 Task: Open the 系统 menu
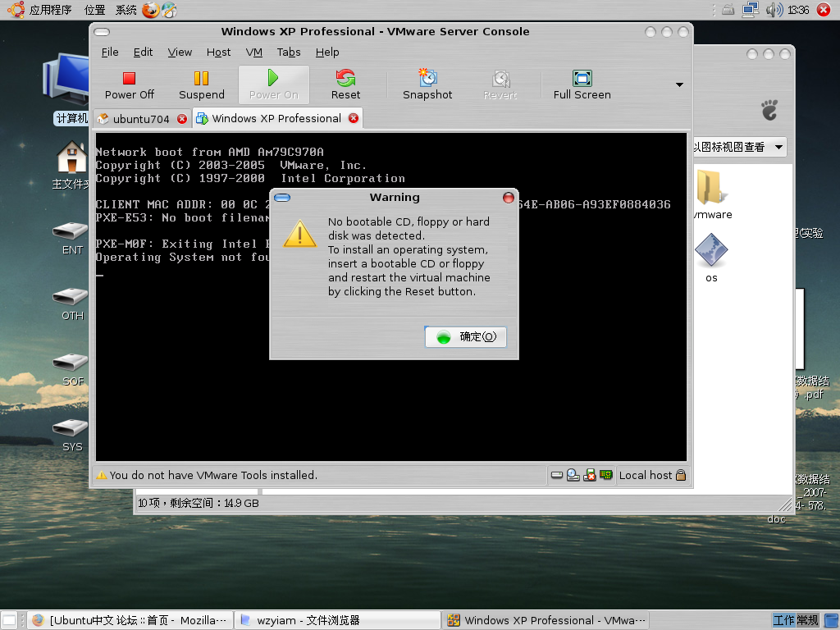126,10
